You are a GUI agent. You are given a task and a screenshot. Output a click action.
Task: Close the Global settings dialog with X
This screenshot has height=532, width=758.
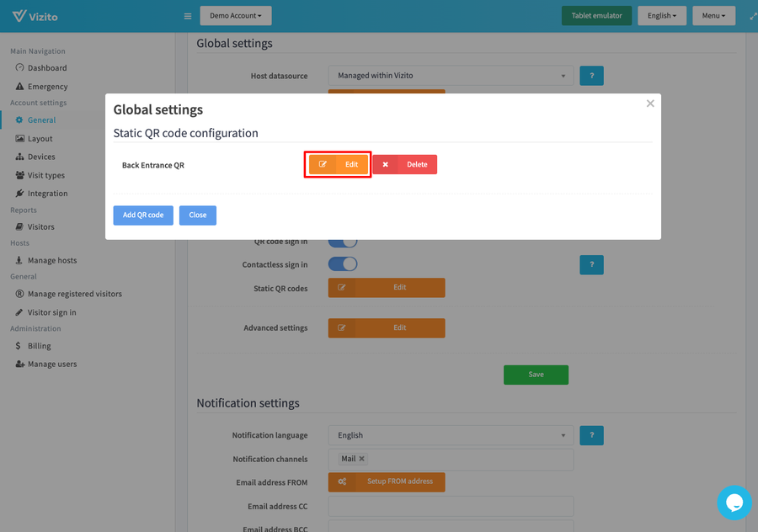coord(650,104)
